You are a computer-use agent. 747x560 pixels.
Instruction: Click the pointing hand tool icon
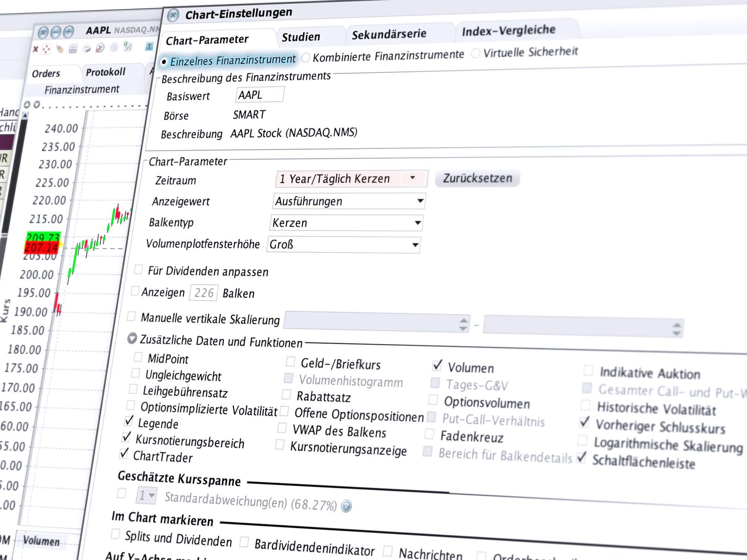tap(60, 49)
